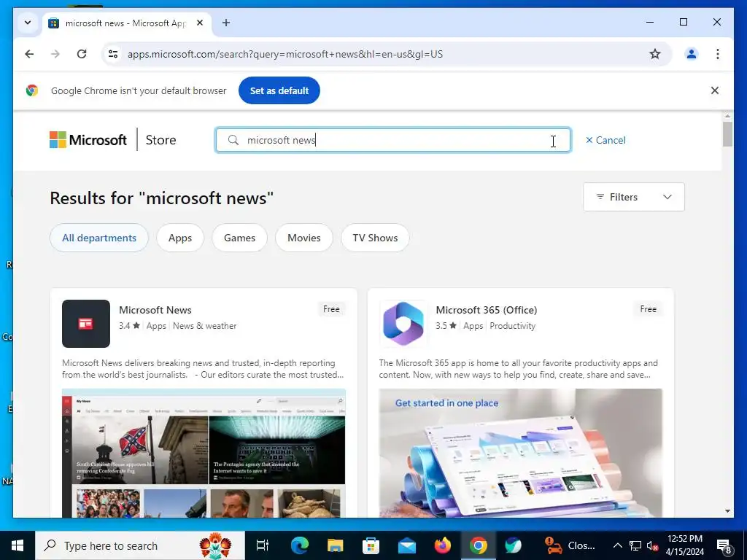Screen dimensions: 747x560
Task: Click the Microsoft logo
Action: point(88,140)
